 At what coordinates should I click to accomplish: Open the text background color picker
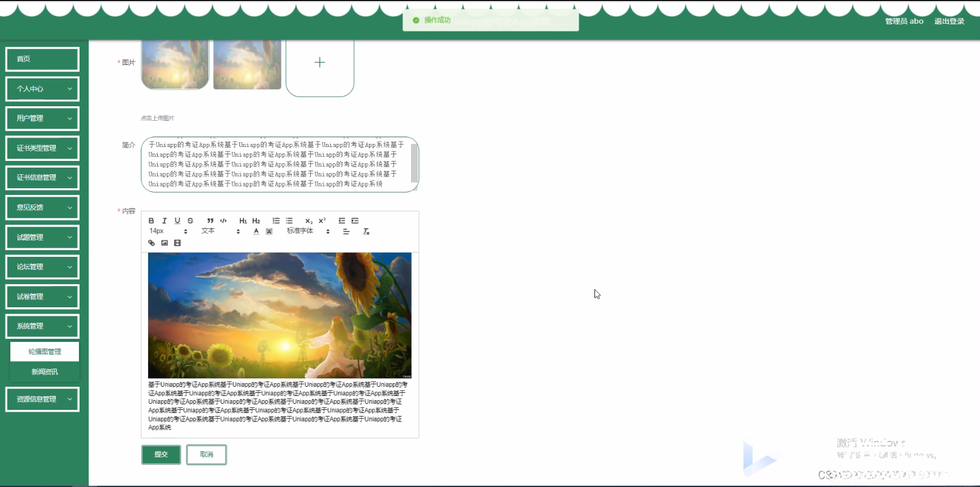pyautogui.click(x=269, y=231)
